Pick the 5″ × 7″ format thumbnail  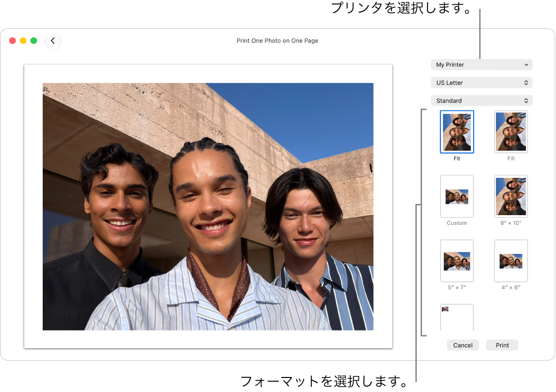click(x=457, y=261)
